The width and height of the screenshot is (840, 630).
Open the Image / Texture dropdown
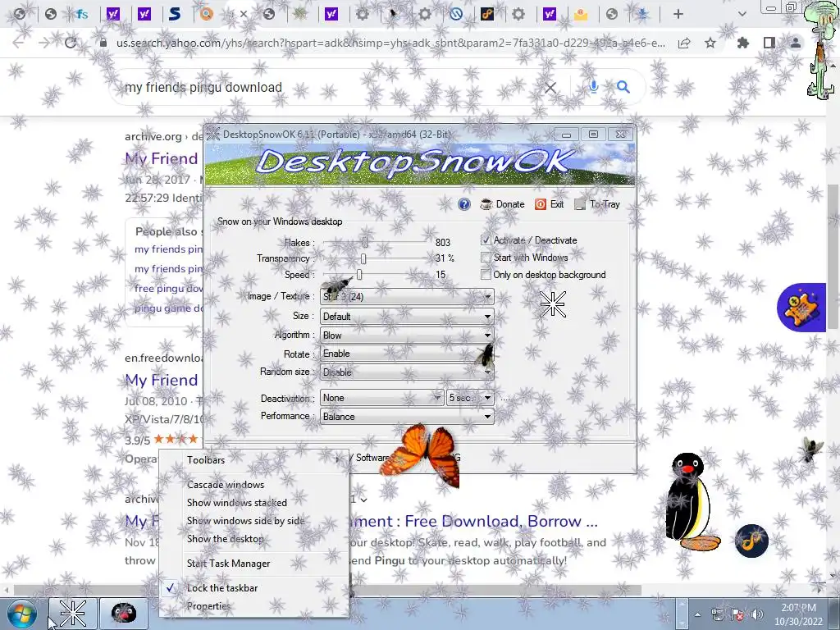click(x=407, y=296)
